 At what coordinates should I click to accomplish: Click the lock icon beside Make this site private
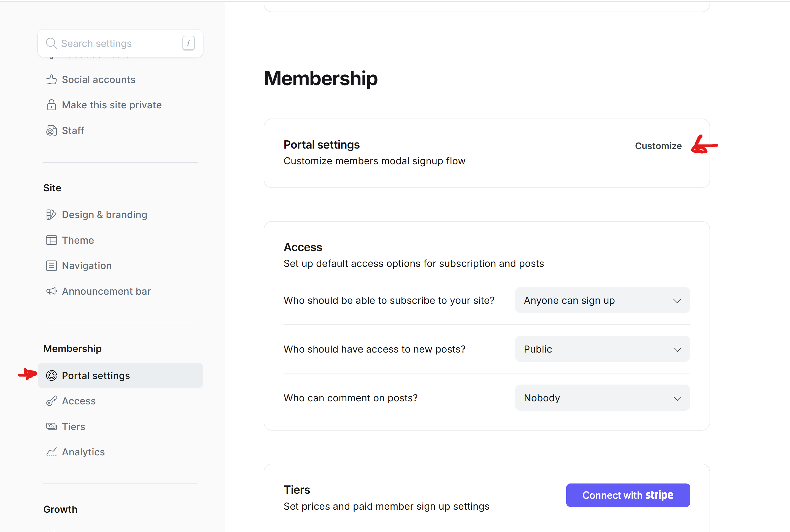(51, 105)
